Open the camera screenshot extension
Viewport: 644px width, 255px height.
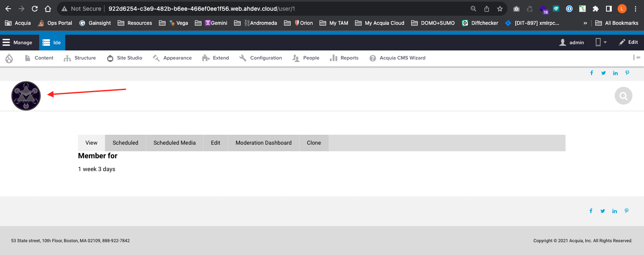coord(516,9)
